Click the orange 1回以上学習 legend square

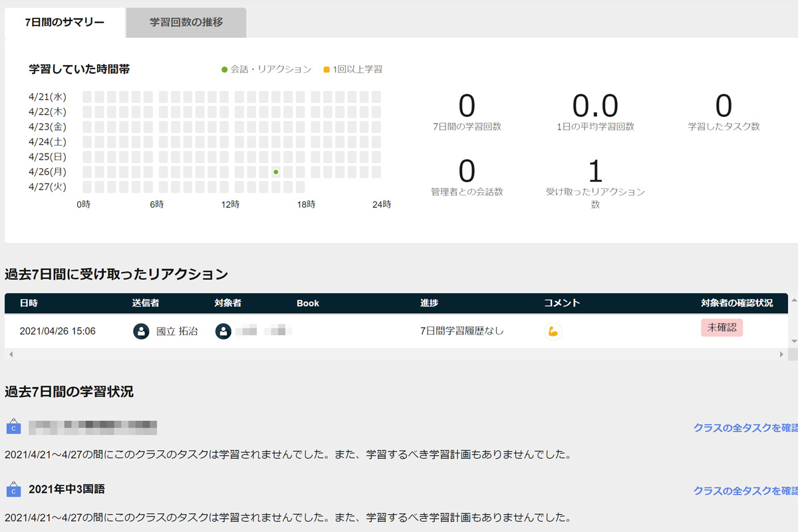[x=327, y=69]
